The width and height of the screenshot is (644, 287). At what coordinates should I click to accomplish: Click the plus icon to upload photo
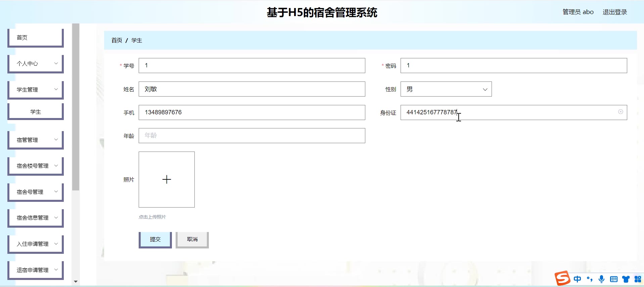[x=167, y=179]
